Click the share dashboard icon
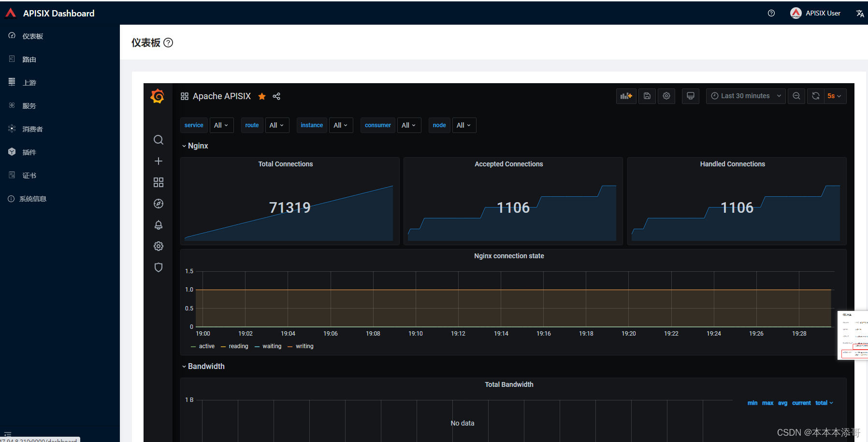 276,96
